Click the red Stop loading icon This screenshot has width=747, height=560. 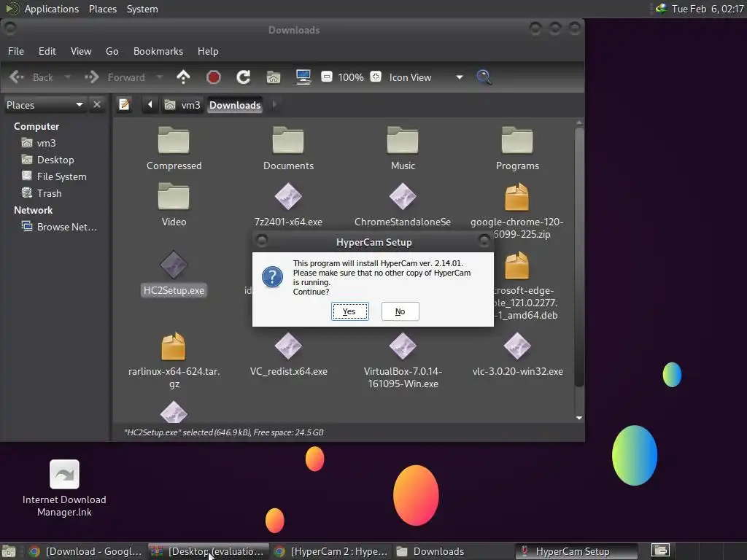click(x=214, y=77)
